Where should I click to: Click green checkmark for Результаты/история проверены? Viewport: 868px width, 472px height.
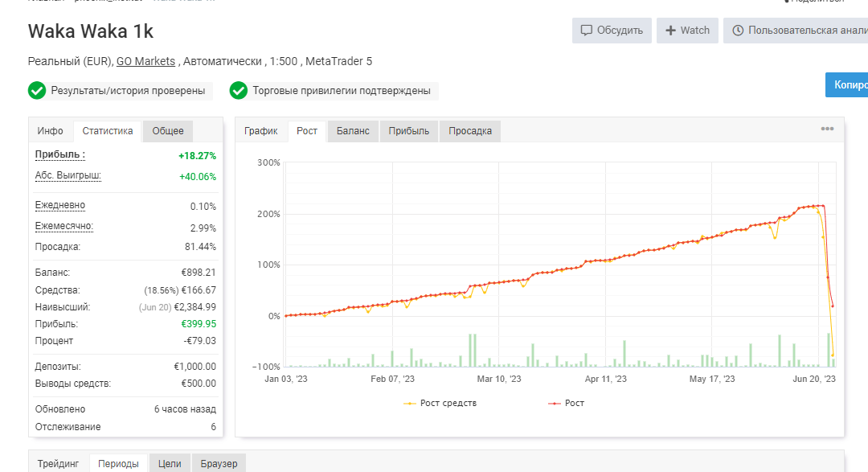(x=37, y=90)
